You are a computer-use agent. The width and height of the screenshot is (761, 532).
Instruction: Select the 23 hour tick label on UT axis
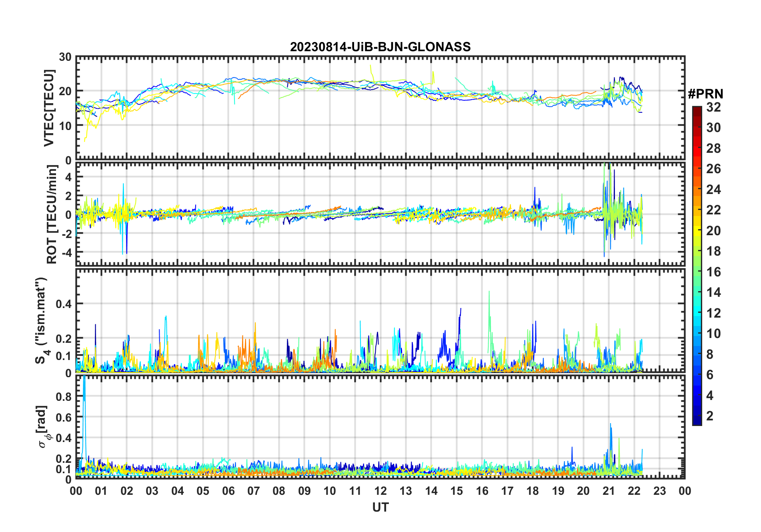(659, 491)
